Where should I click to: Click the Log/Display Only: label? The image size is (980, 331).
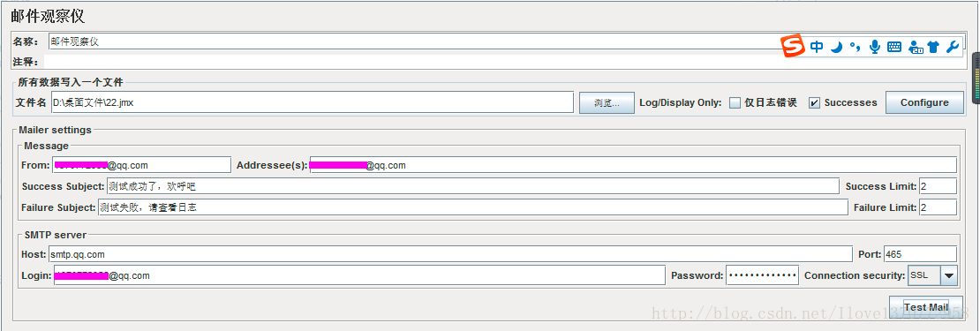[681, 103]
